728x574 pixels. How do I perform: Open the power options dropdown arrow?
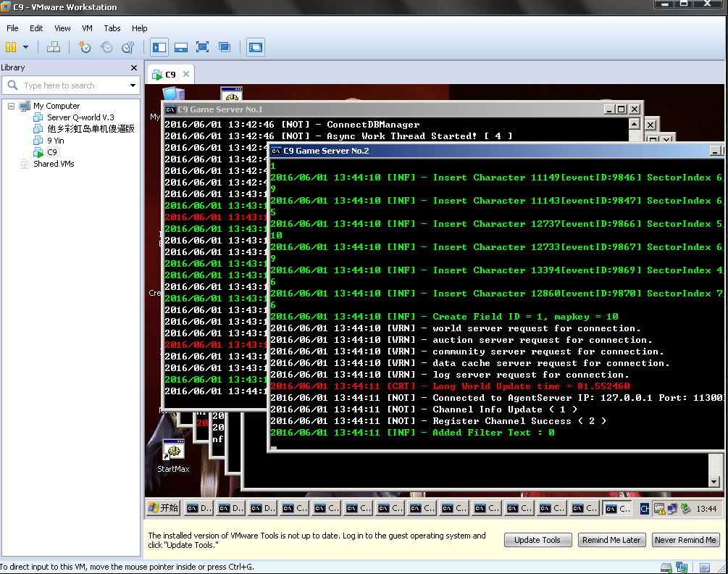[25, 47]
